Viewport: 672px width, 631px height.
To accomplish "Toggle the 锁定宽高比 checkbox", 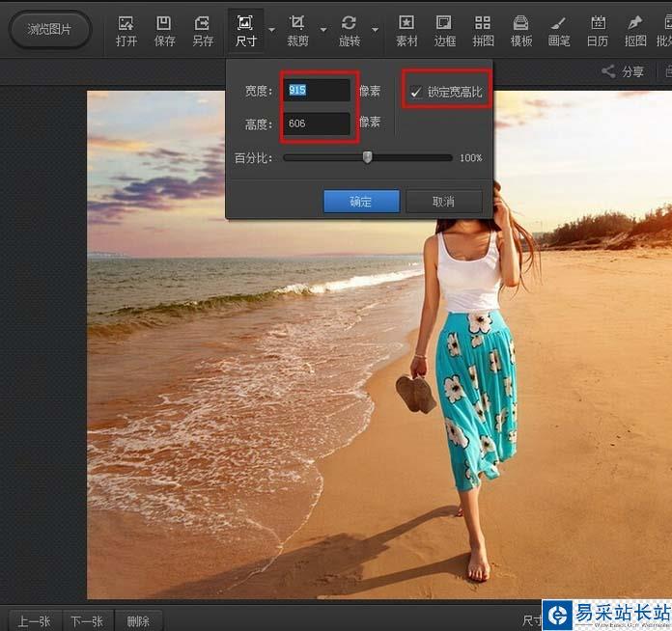I will (416, 92).
